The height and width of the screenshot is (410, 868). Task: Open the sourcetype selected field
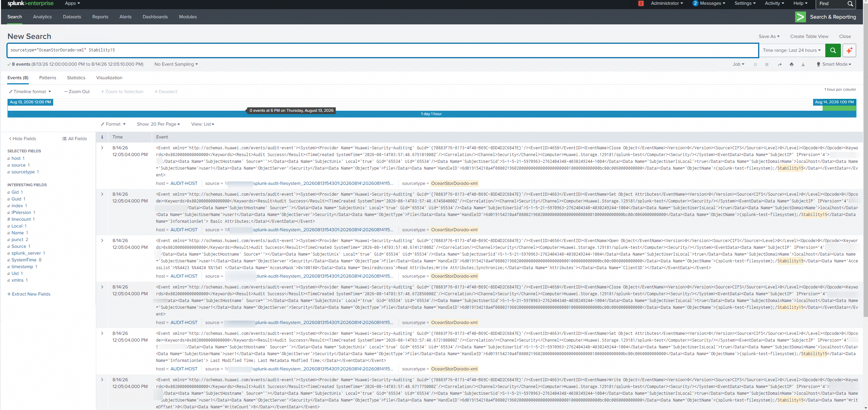point(23,172)
